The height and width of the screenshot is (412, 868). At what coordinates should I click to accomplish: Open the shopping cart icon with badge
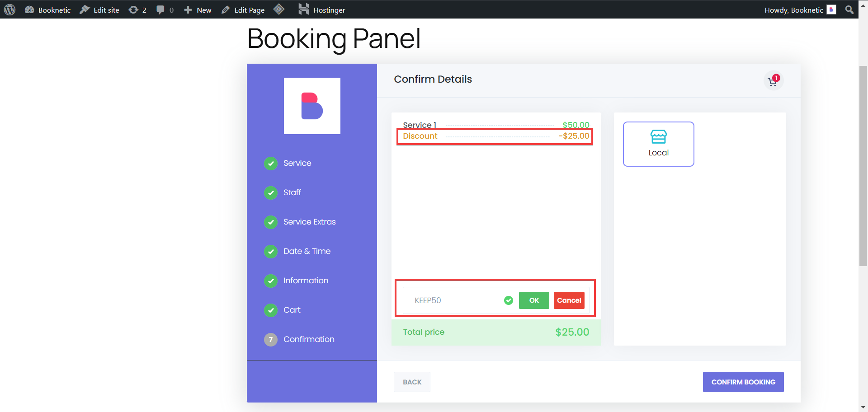(774, 81)
